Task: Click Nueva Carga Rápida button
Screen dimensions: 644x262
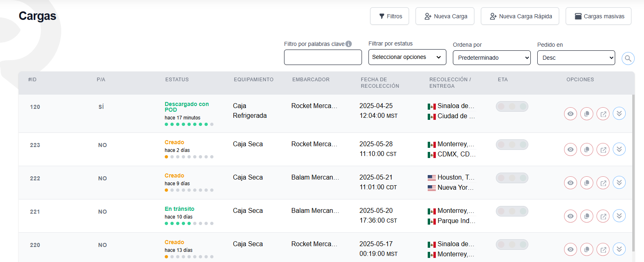Action: coord(520,16)
